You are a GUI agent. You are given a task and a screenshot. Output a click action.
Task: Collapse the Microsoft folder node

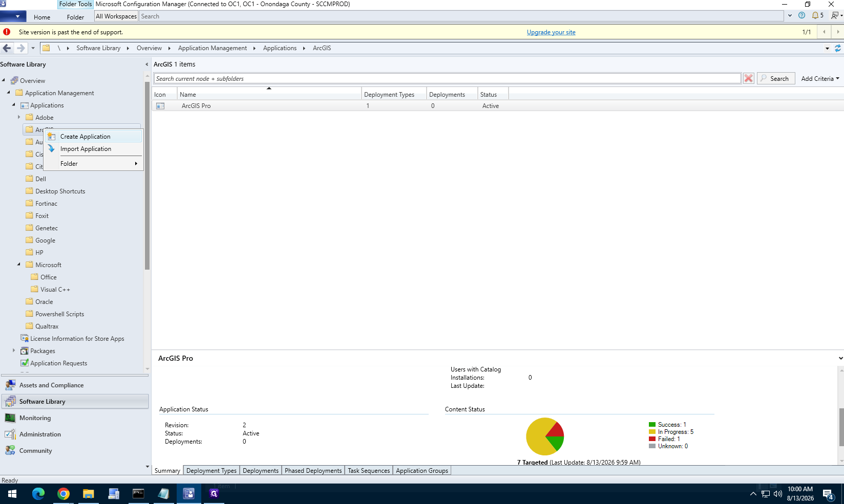(19, 265)
